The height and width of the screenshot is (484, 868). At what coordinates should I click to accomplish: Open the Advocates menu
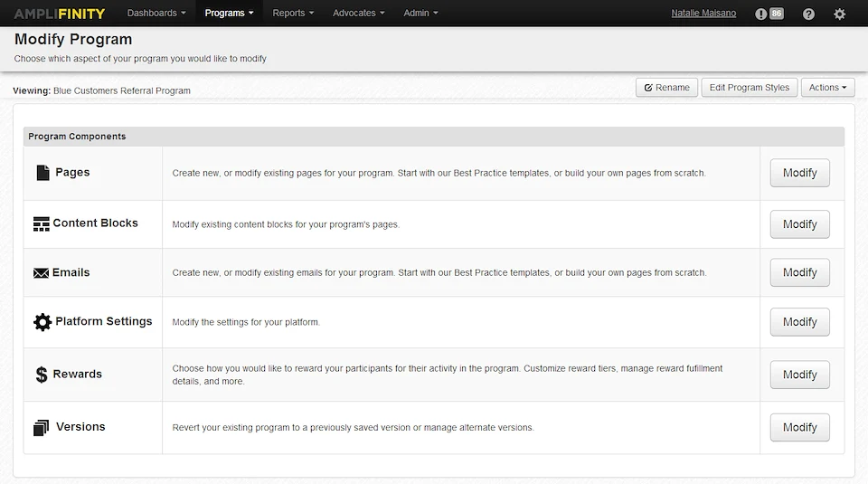coord(358,14)
